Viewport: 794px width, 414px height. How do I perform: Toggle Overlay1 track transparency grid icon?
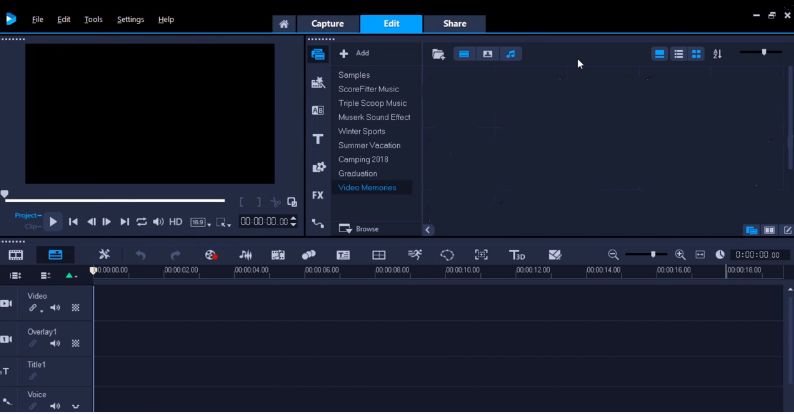point(75,344)
